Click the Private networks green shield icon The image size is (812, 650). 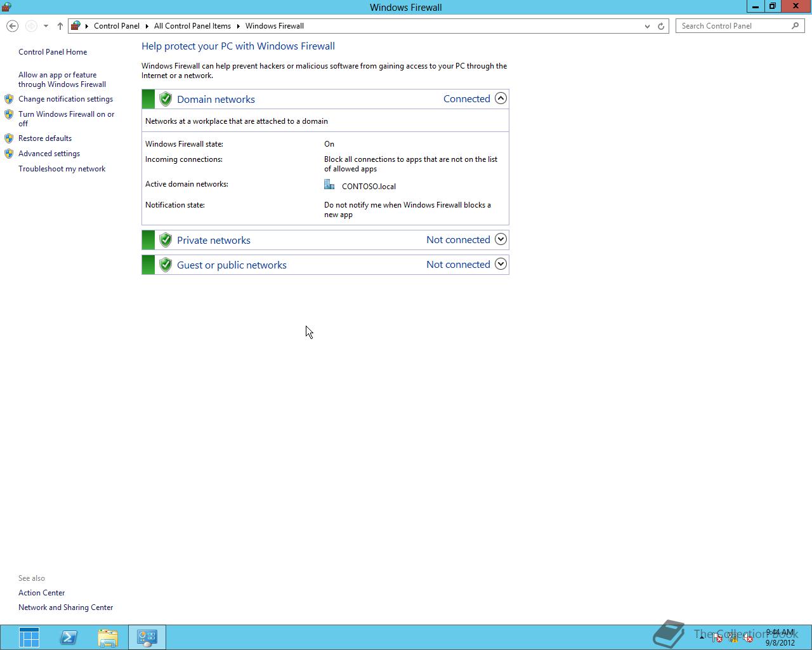pyautogui.click(x=166, y=240)
